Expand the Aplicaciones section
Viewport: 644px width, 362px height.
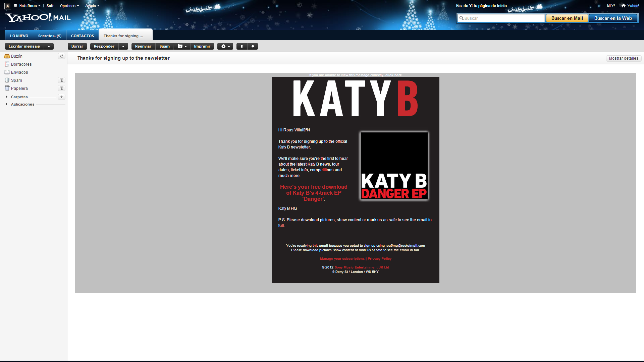[x=7, y=104]
